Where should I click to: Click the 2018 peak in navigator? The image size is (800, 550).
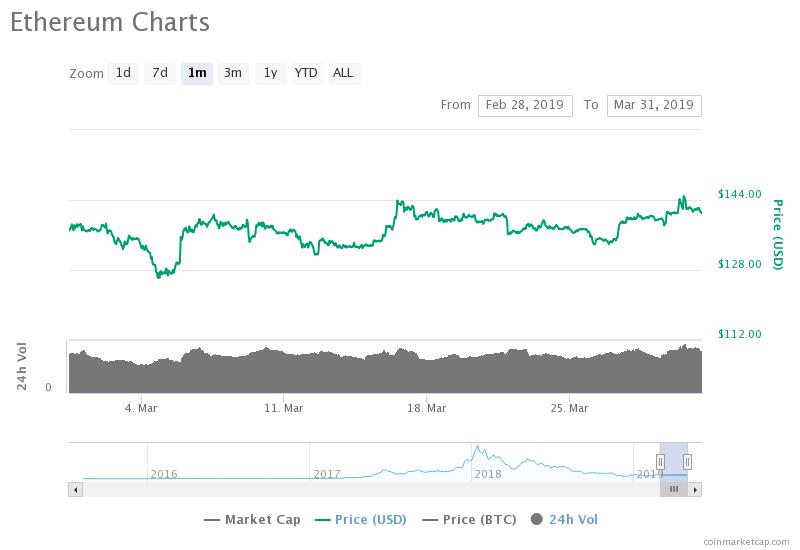click(x=478, y=448)
